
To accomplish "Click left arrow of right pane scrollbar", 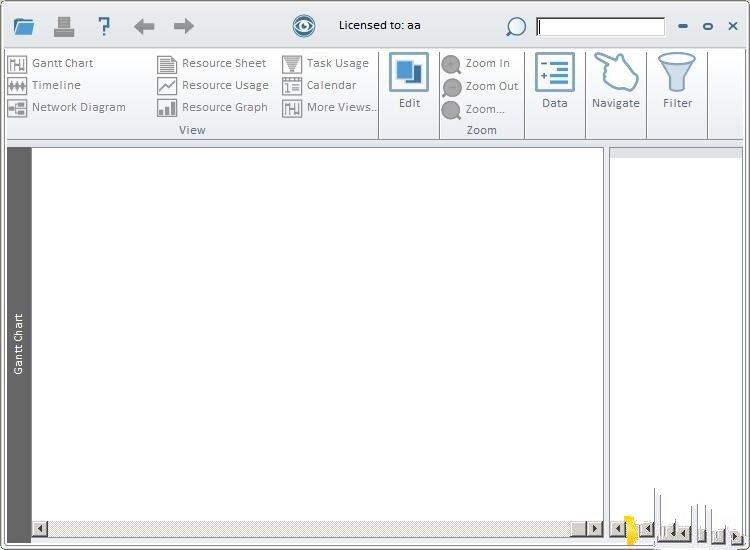I will [x=618, y=528].
